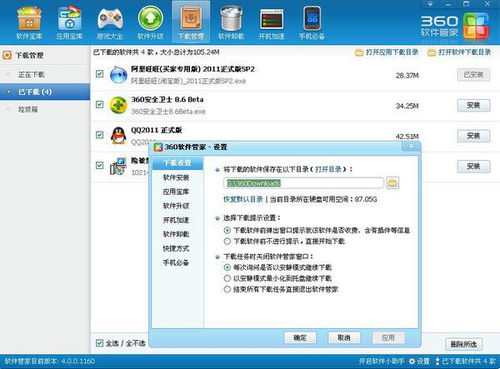Image resolution: width=500 pixels, height=369 pixels.
Task: Switch to 软件安装 settings tab
Action: 176,178
